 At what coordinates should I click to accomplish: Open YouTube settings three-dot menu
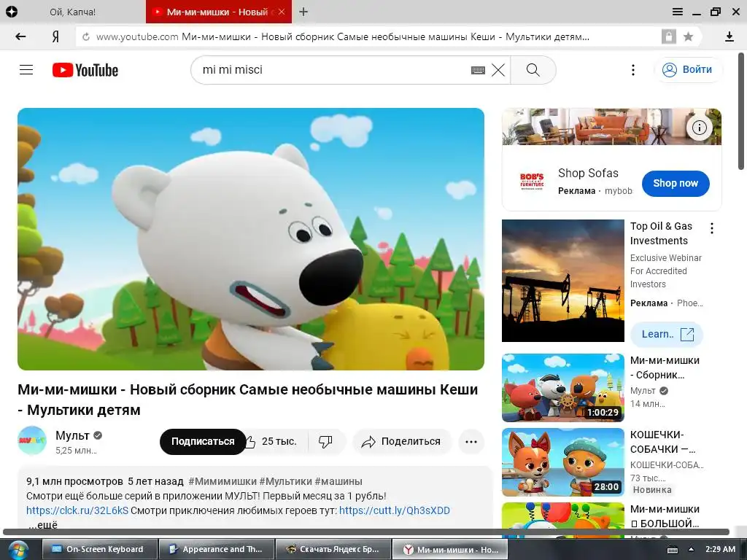(632, 70)
